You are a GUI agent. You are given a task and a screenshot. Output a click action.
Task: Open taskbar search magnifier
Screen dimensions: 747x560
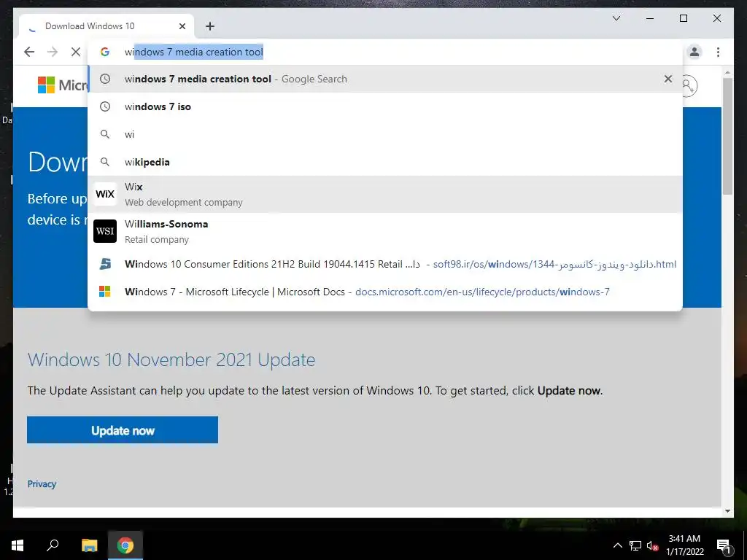pos(53,545)
